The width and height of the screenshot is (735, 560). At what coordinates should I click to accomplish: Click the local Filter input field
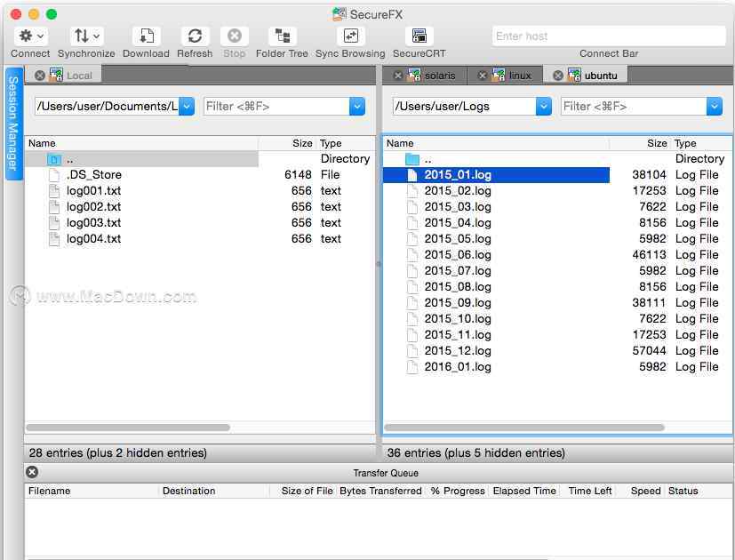[276, 107]
